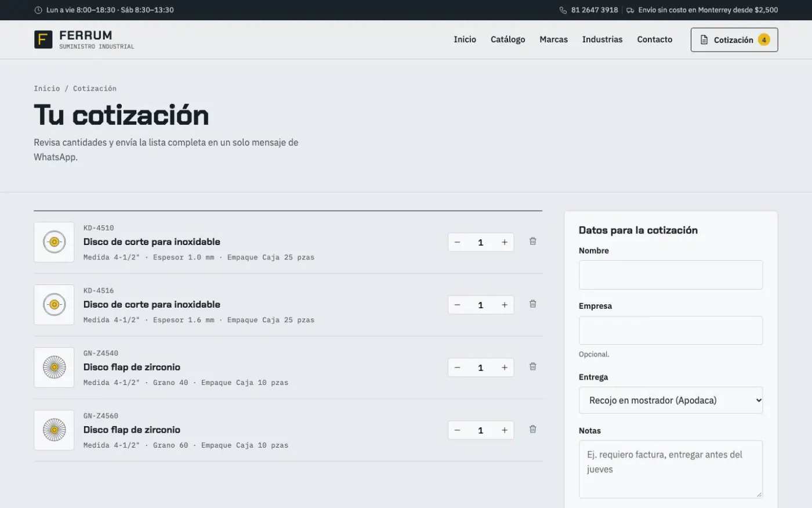Click the FERRUM logo icon
812x508 pixels.
tap(43, 39)
